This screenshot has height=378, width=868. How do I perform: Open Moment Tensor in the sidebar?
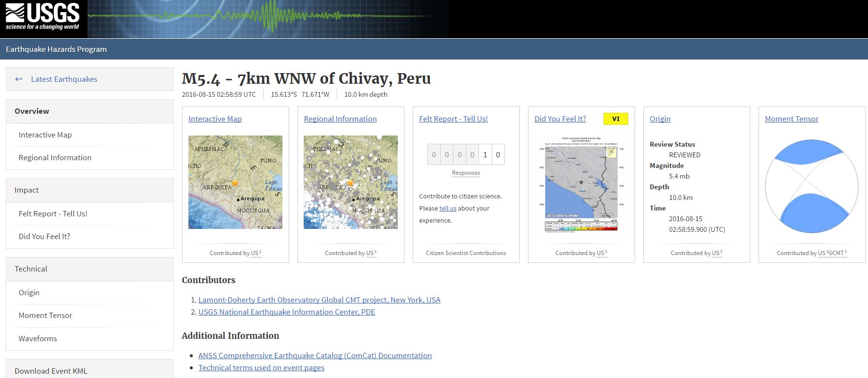[x=46, y=316]
